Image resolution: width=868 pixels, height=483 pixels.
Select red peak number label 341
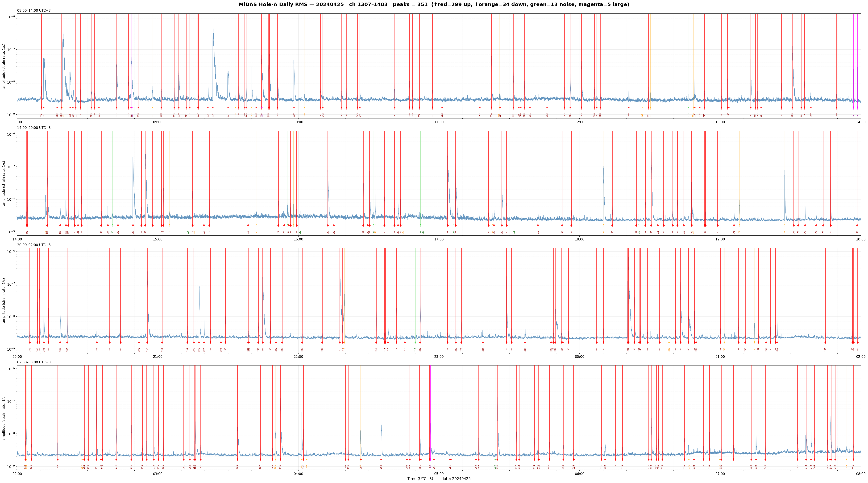click(x=797, y=467)
